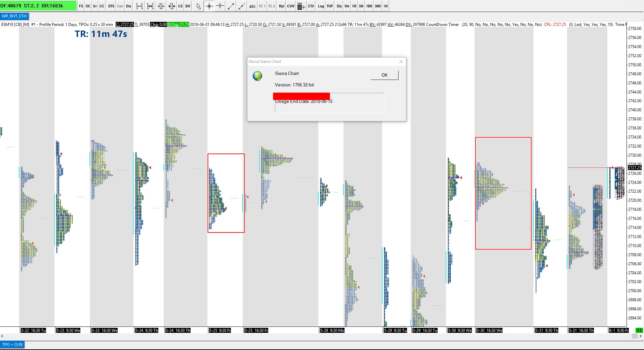644x350 pixels.
Task: Click the bar spacing icon with inward arrows between bars
Action: [x=150, y=6]
